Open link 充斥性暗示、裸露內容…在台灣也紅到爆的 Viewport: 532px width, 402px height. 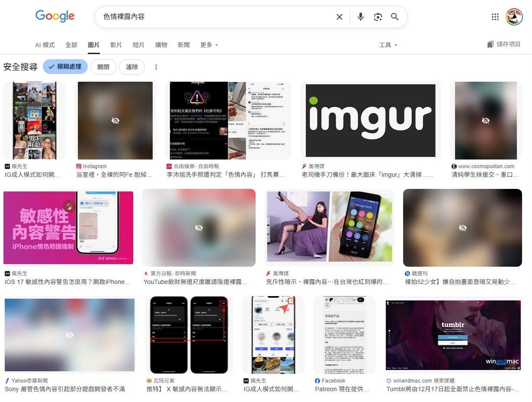coord(327,282)
